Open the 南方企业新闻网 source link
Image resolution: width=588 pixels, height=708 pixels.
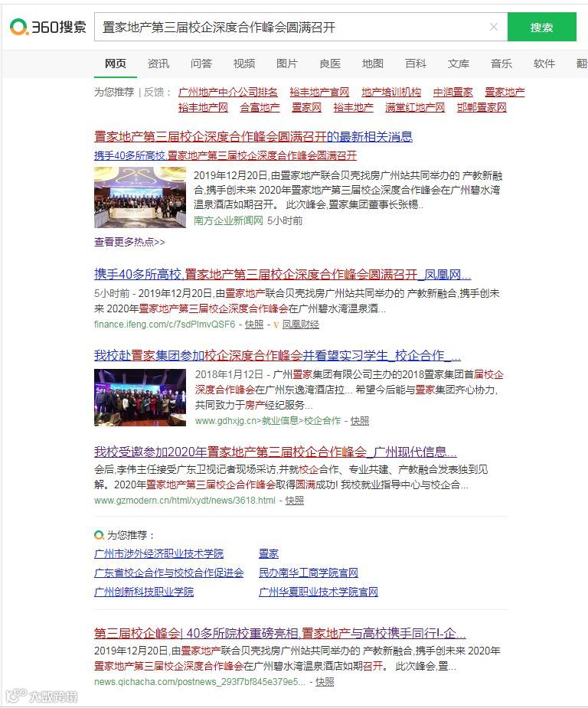click(228, 220)
